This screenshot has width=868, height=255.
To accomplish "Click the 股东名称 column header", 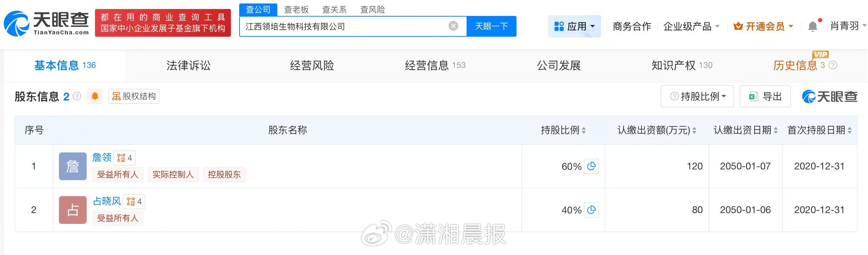I will tap(287, 130).
